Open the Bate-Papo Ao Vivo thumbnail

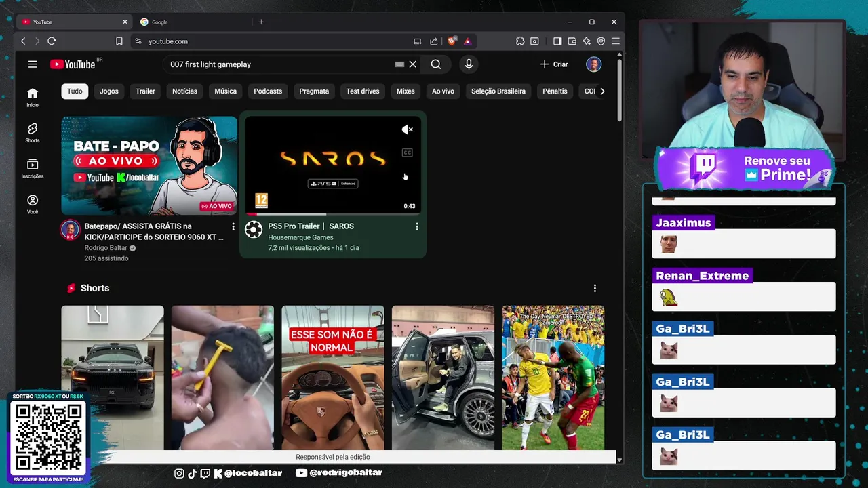pos(149,165)
